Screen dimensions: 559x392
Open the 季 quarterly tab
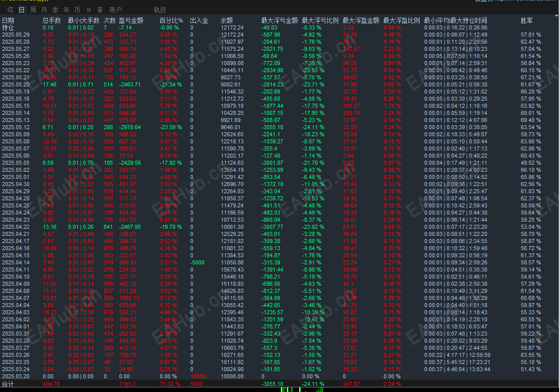pos(55,10)
